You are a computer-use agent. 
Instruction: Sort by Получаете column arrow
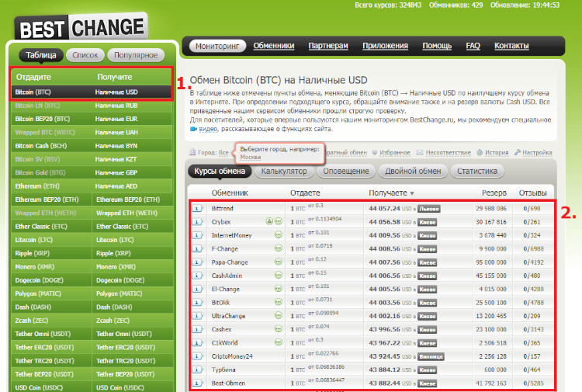point(412,193)
